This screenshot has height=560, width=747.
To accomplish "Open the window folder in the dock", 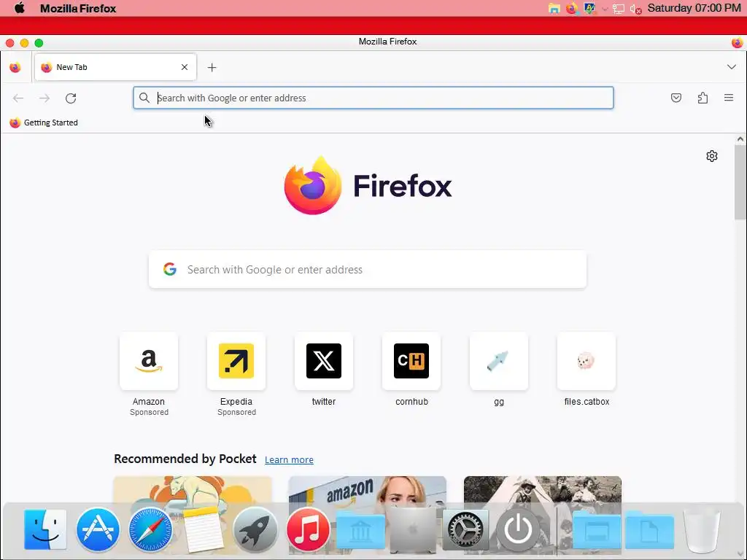I will [x=597, y=530].
